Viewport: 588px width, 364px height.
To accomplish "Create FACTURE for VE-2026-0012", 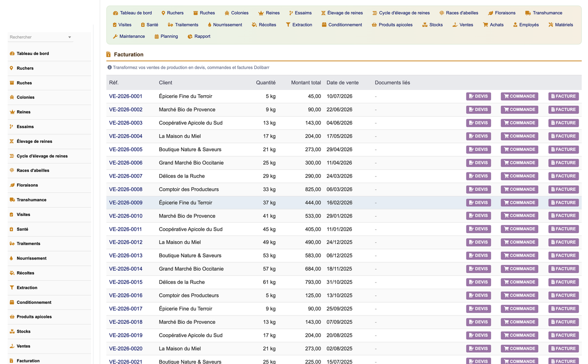I will click(x=563, y=242).
